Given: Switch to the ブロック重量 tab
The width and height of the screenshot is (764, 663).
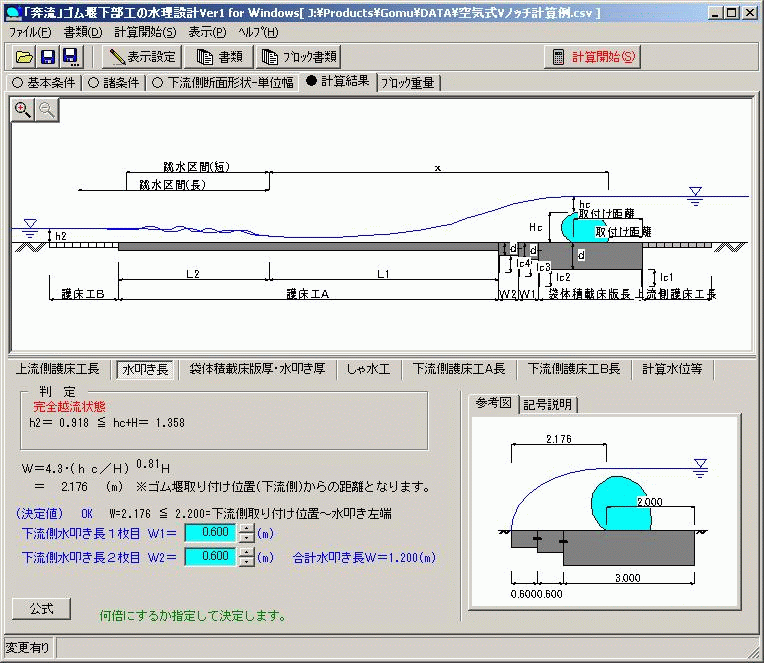Looking at the screenshot, I should (x=408, y=83).
